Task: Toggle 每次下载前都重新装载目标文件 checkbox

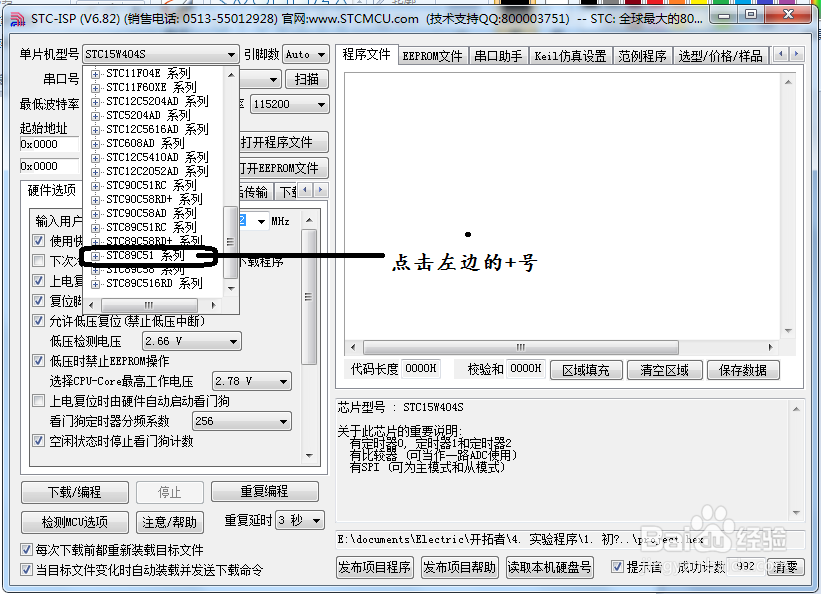Action: click(x=26, y=549)
